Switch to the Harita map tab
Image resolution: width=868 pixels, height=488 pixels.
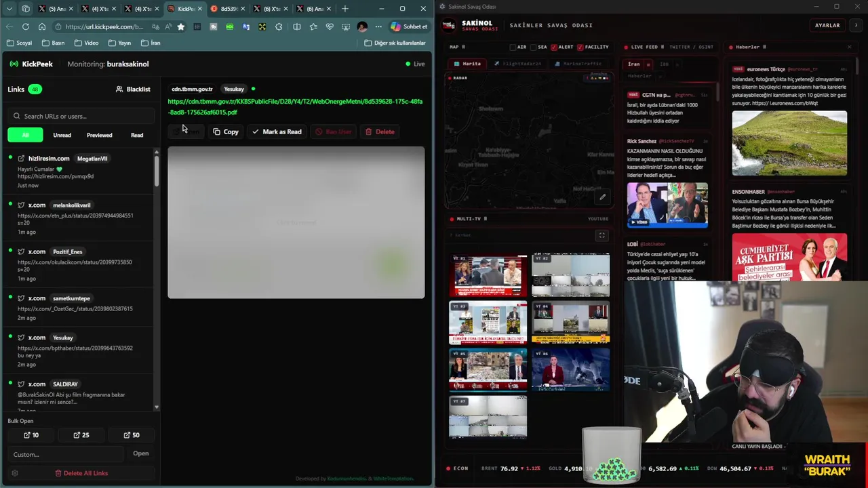pos(467,64)
